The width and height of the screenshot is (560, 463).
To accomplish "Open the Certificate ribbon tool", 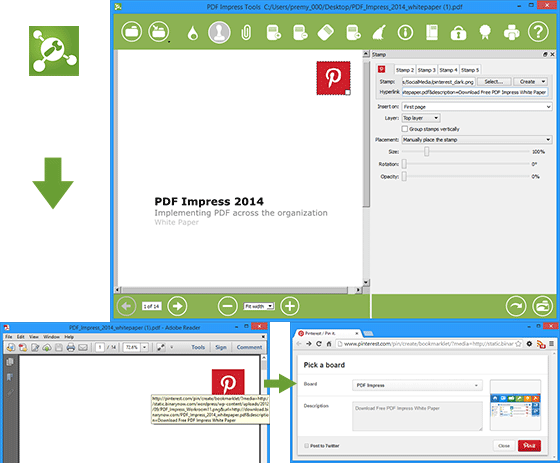I will tap(485, 33).
